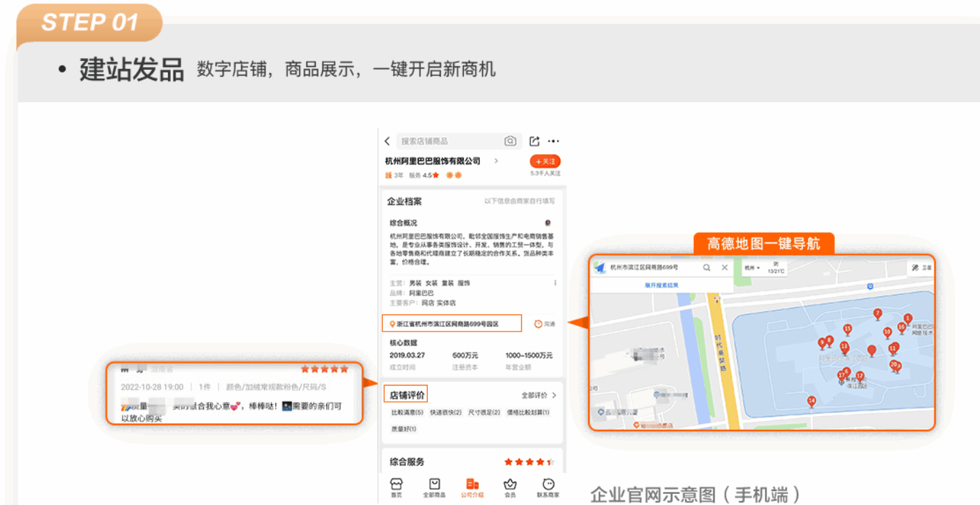The height and width of the screenshot is (505, 980).
Task: Click map pin number 10
Action: pos(887,334)
